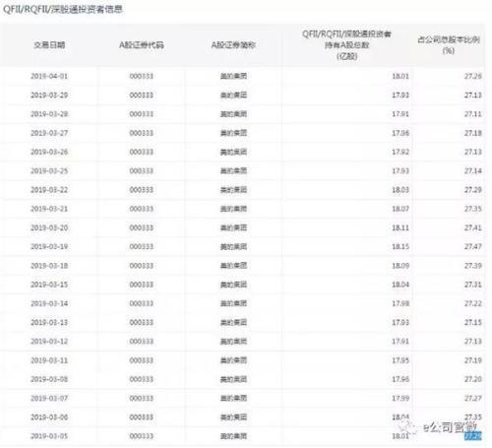The height and width of the screenshot is (448, 492).
Task: Click percentage 27.15 in the 2019-03-13 row
Action: (473, 323)
